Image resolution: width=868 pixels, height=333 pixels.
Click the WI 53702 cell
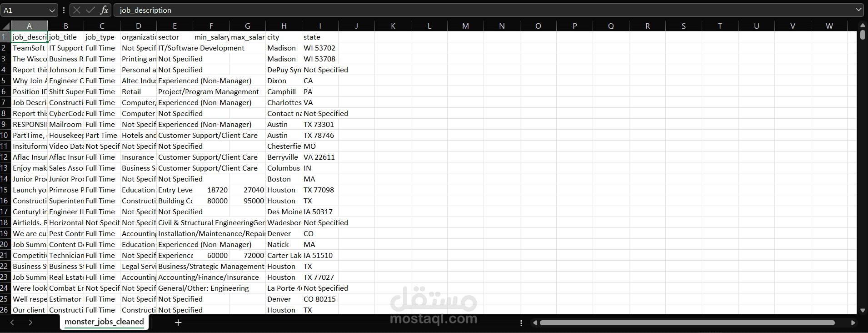coord(320,48)
